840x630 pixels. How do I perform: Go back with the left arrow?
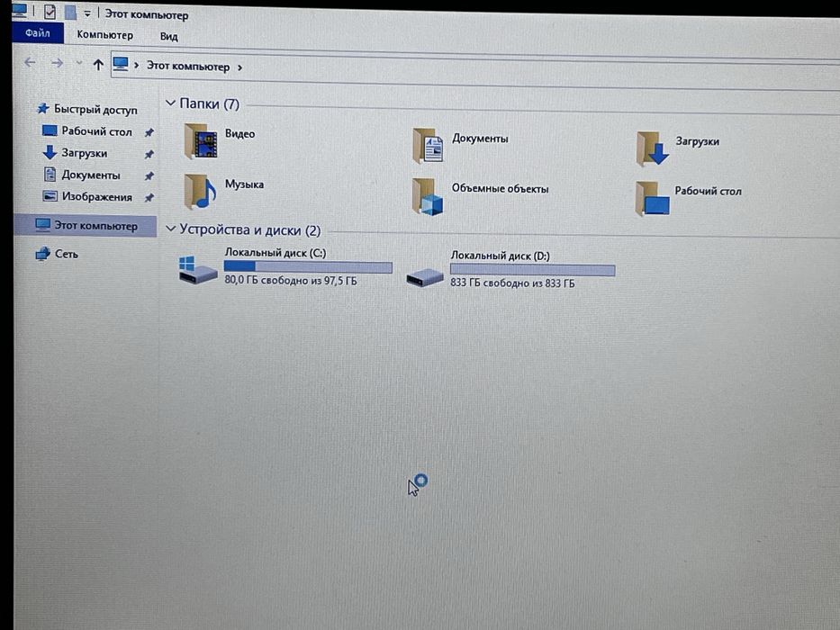(x=30, y=63)
